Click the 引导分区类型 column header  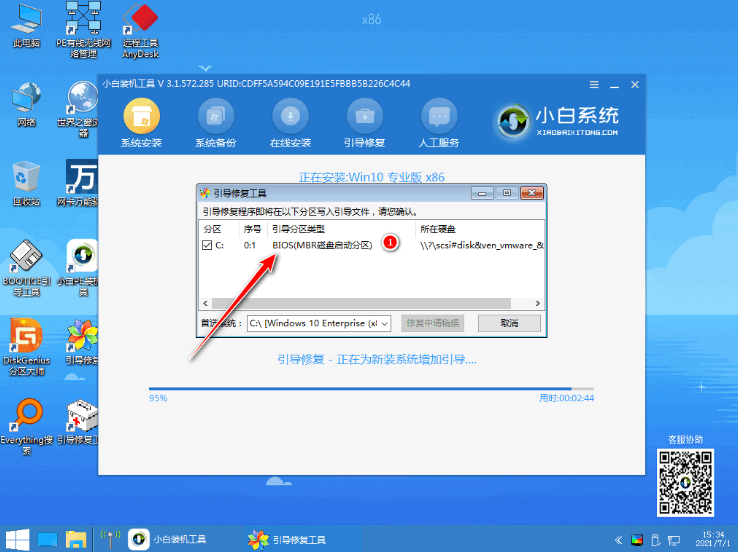298,229
